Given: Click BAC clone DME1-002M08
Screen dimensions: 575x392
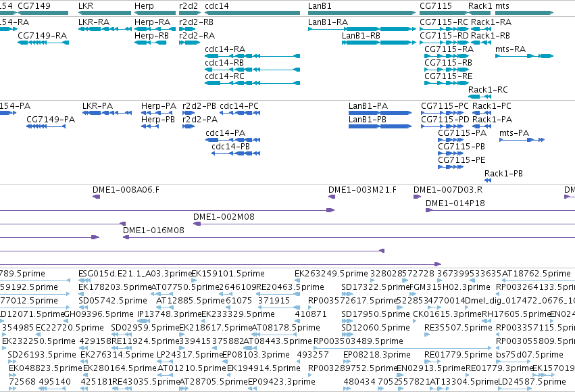Looking at the screenshot, I should [x=384, y=224].
